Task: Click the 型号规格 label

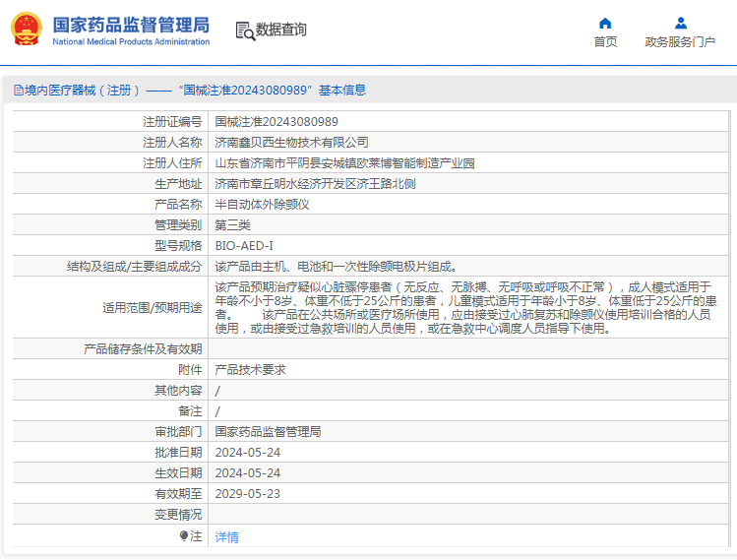Action: pos(178,246)
